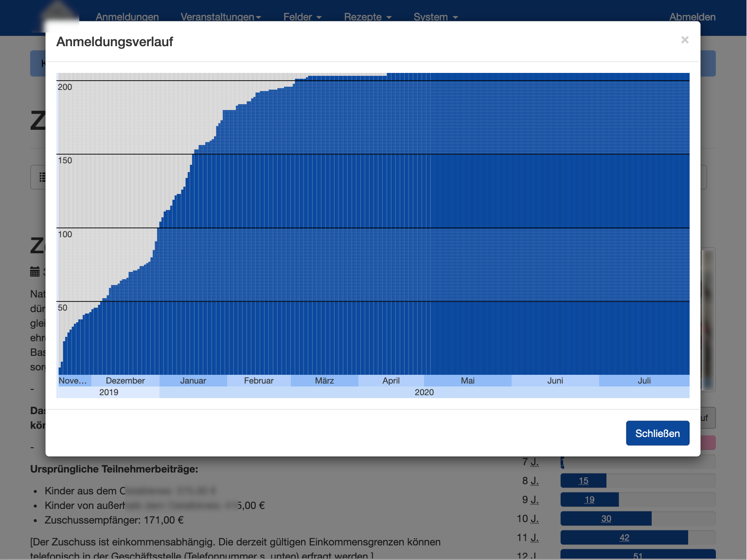747x560 pixels.
Task: Select the Januar month on the timeline
Action: (x=193, y=381)
